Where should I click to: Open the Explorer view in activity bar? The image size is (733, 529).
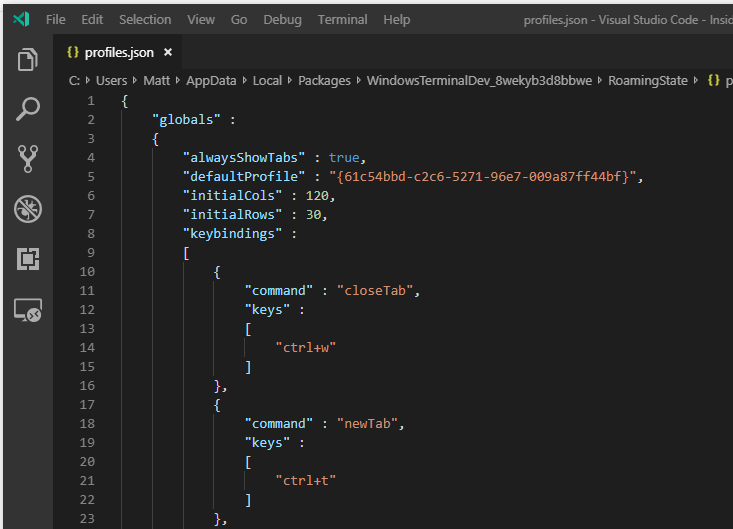pyautogui.click(x=27, y=60)
